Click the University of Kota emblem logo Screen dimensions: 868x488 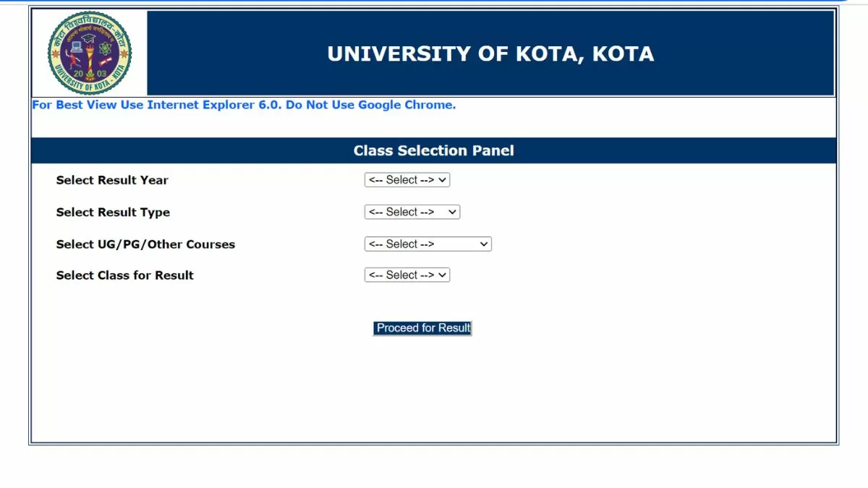(x=90, y=53)
